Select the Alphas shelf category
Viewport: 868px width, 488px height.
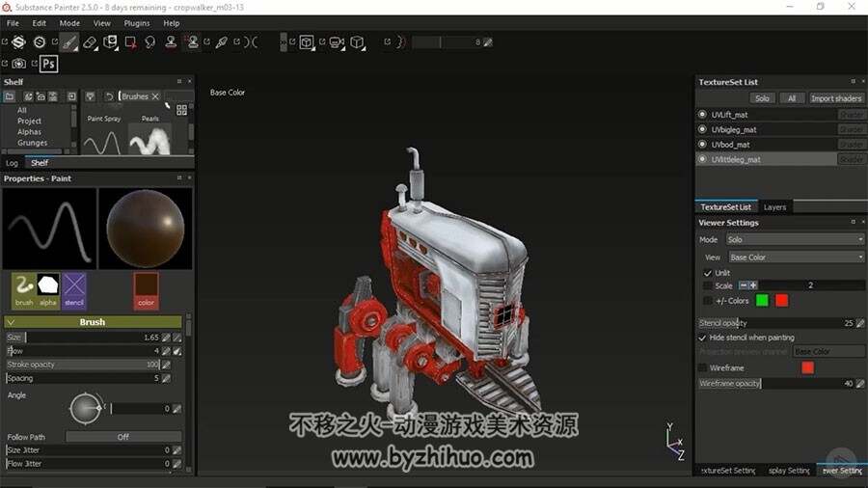point(29,132)
